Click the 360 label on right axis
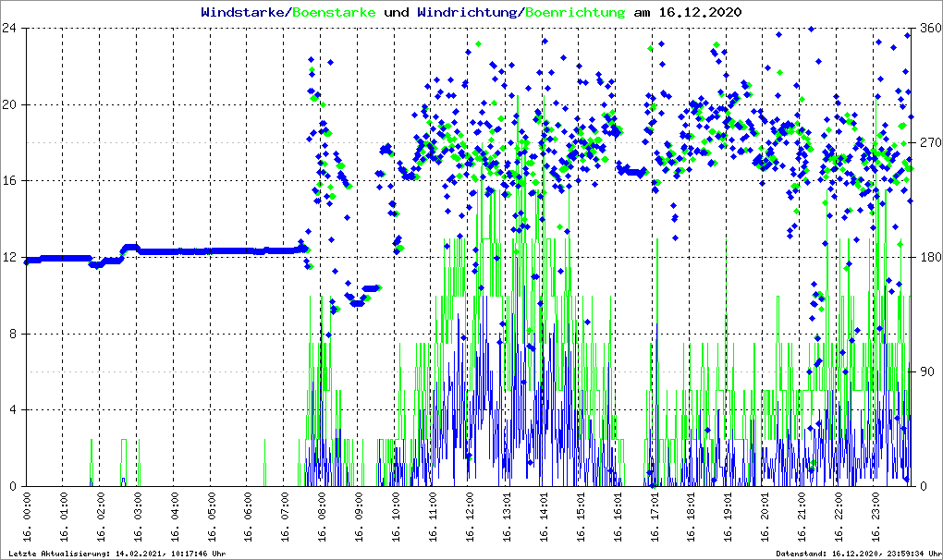The height and width of the screenshot is (560, 943). click(929, 29)
